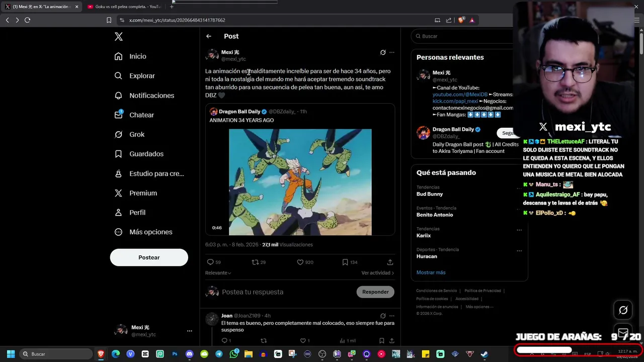Expand the Relevante sort dropdown
The image size is (644, 362).
218,273
